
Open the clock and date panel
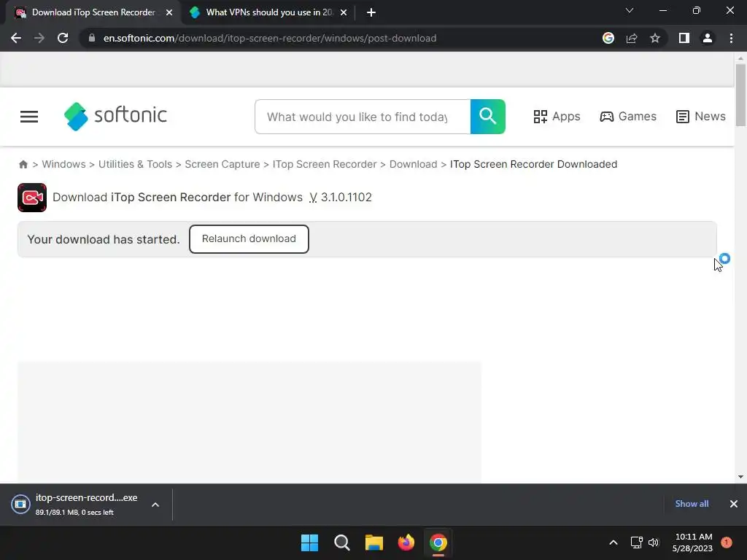692,542
